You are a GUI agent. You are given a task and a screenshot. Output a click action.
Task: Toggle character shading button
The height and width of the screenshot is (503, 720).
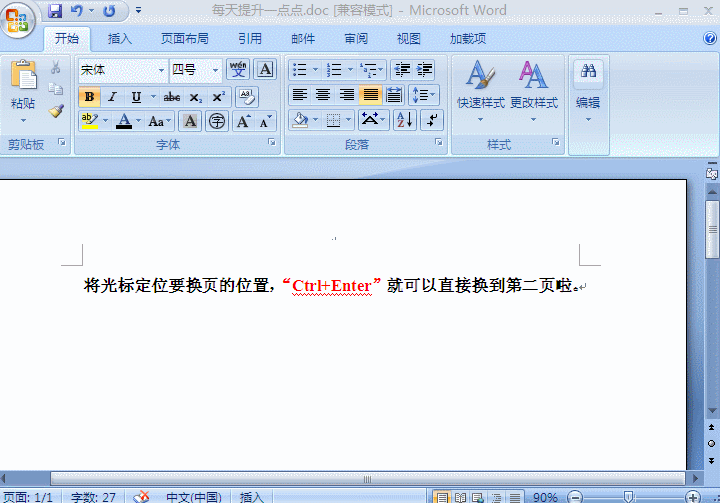click(190, 121)
